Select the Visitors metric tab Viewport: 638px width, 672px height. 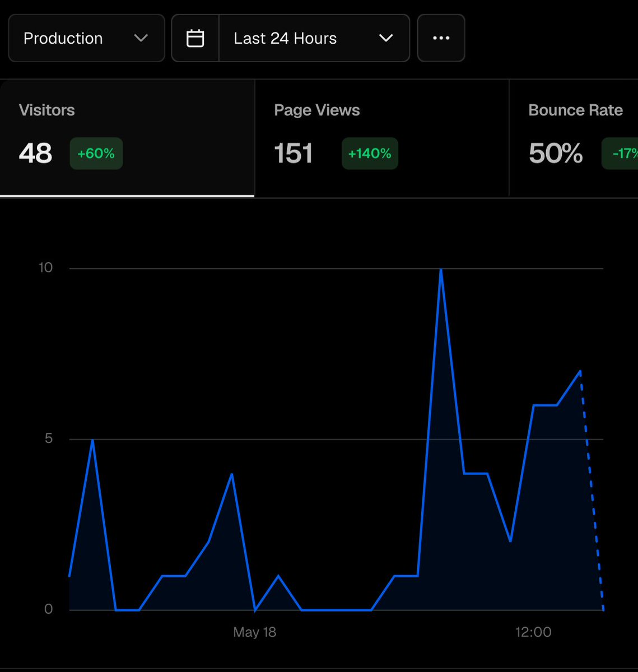(x=127, y=138)
